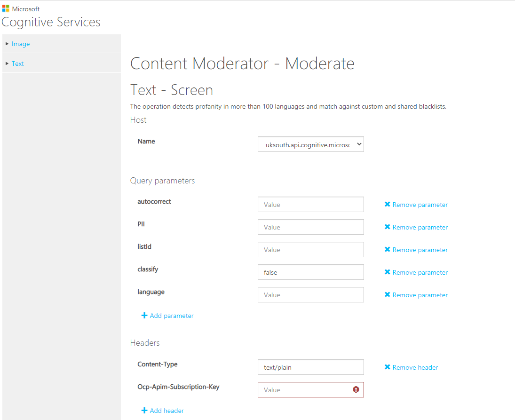Click the Microsoft logo icon
Screen dimensions: 515x420
pyautogui.click(x=6, y=8)
